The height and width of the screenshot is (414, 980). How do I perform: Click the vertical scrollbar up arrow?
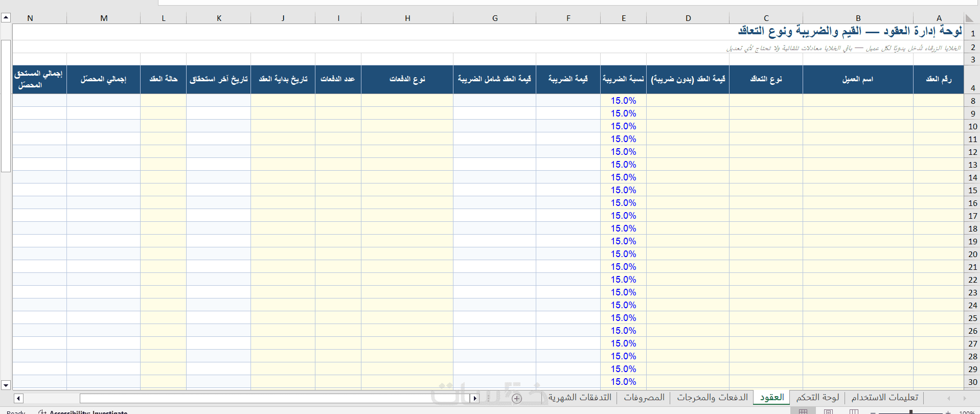(6, 18)
